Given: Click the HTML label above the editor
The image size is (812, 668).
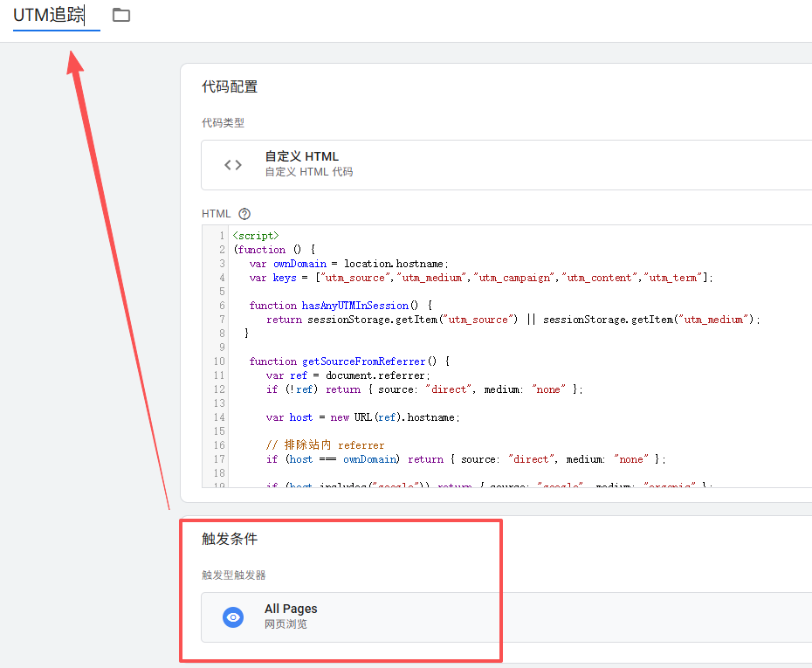Looking at the screenshot, I should (x=216, y=214).
